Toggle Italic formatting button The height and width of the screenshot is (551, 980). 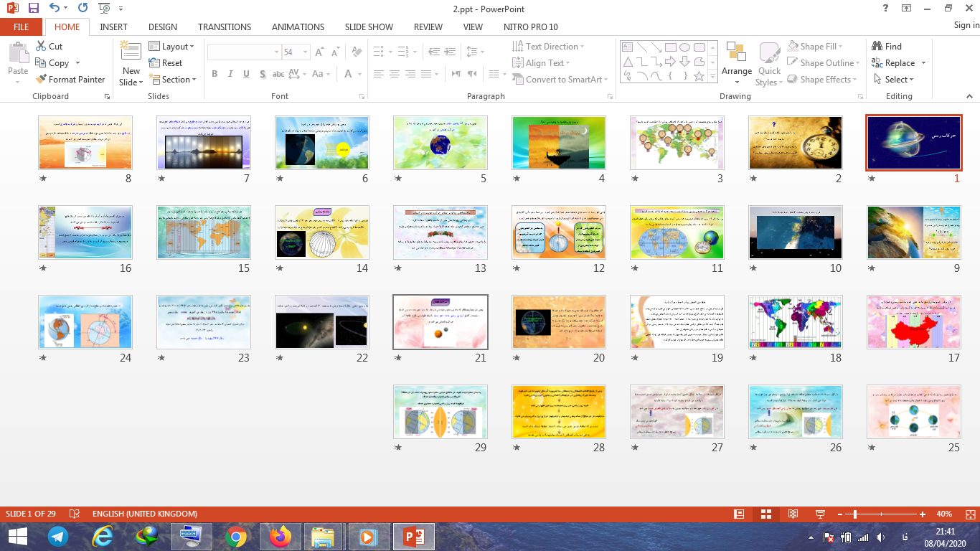click(230, 74)
